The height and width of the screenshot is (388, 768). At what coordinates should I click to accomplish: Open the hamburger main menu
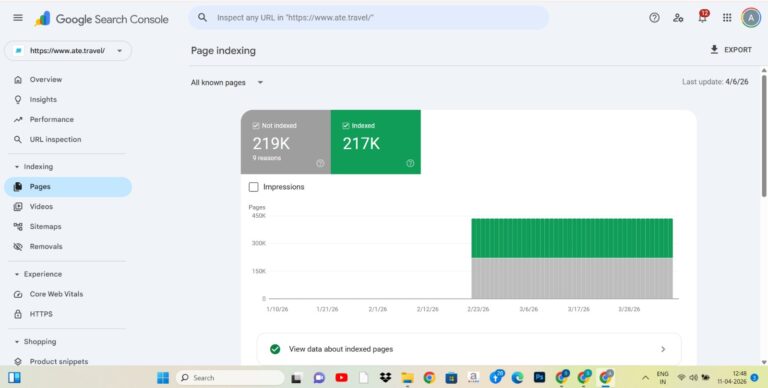coord(18,18)
